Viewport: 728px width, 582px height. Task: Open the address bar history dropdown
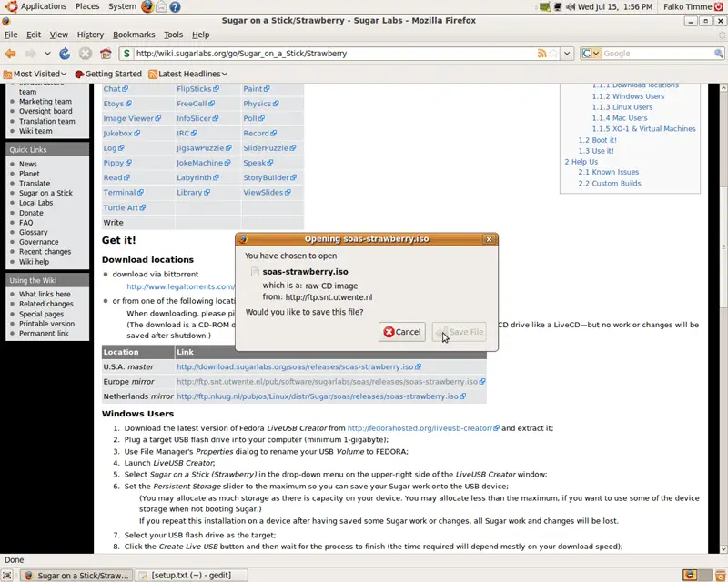[567, 54]
